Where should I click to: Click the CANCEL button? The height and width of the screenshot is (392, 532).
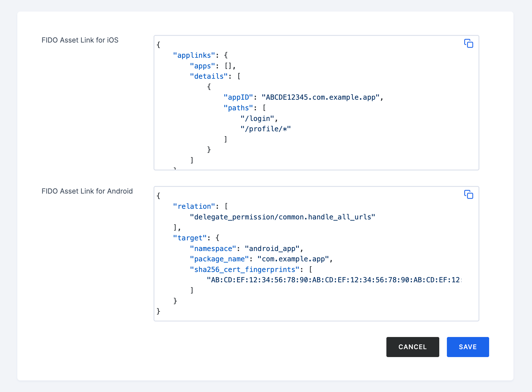tap(413, 347)
